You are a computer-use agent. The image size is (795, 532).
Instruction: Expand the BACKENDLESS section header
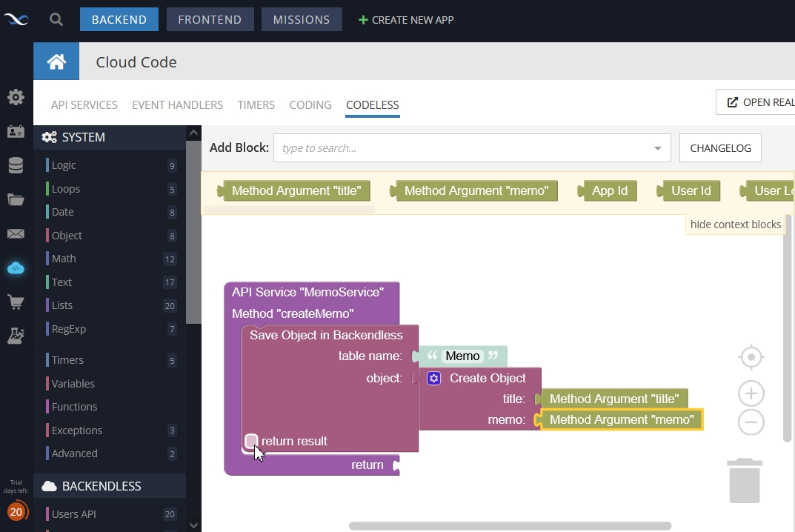coord(110,486)
